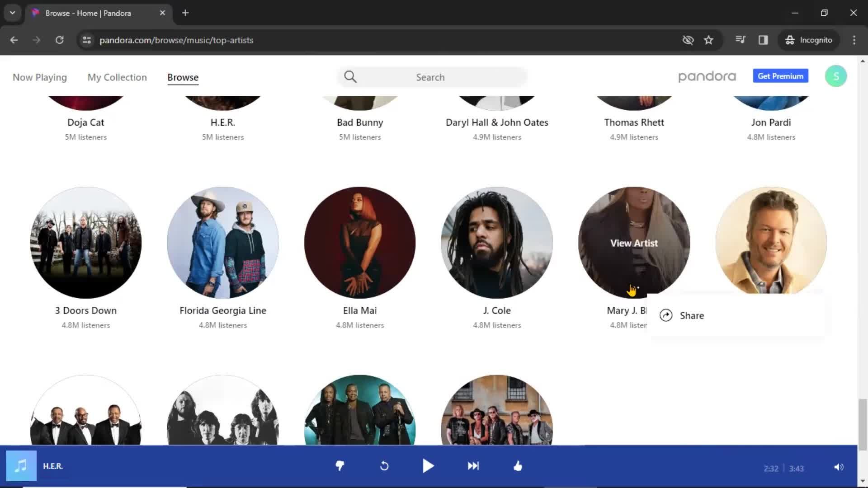Click the third-party cookies blocked eye icon
868x488 pixels.
(688, 40)
